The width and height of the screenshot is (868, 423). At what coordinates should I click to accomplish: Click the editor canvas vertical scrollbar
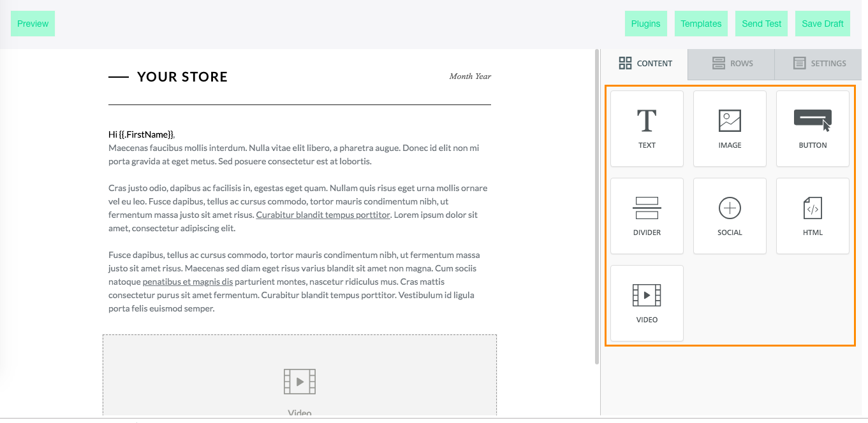point(597,207)
